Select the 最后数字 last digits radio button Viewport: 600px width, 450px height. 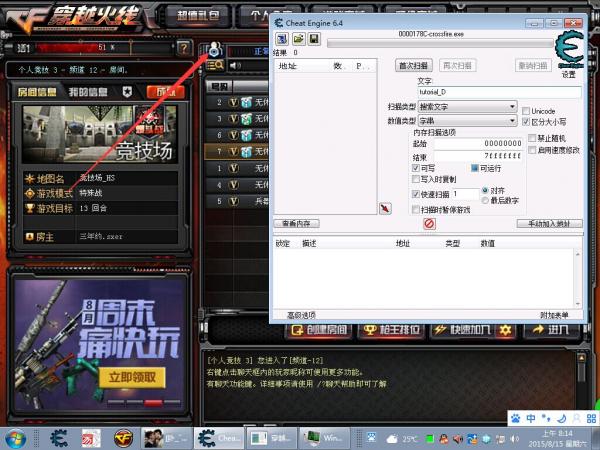click(485, 200)
